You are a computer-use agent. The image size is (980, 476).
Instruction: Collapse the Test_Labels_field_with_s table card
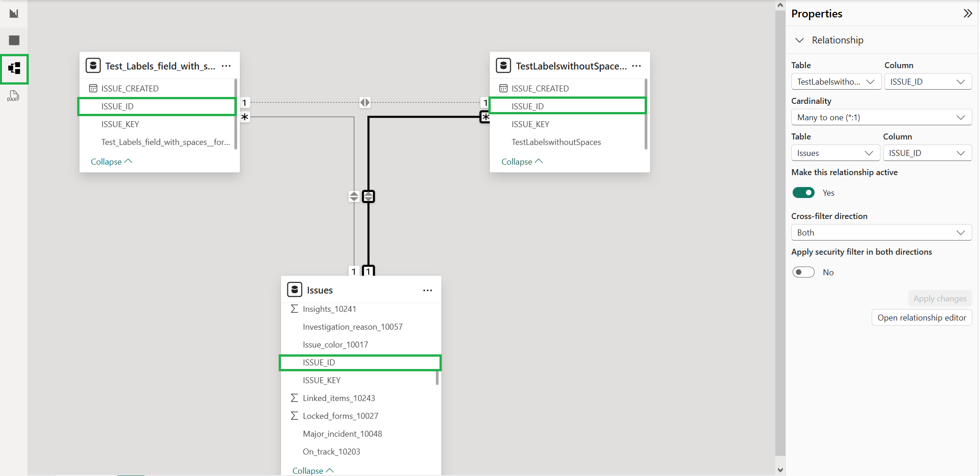coord(111,161)
